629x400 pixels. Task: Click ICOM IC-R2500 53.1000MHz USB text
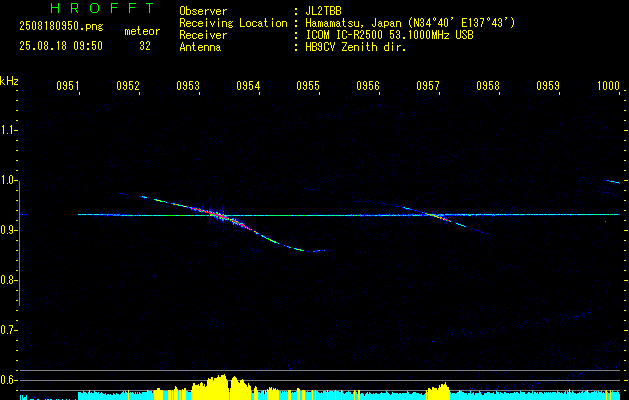(389, 35)
